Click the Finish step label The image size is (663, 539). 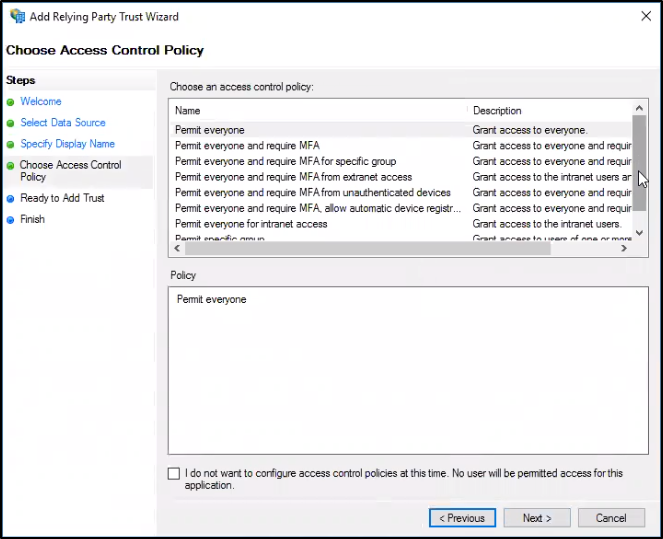tap(32, 219)
